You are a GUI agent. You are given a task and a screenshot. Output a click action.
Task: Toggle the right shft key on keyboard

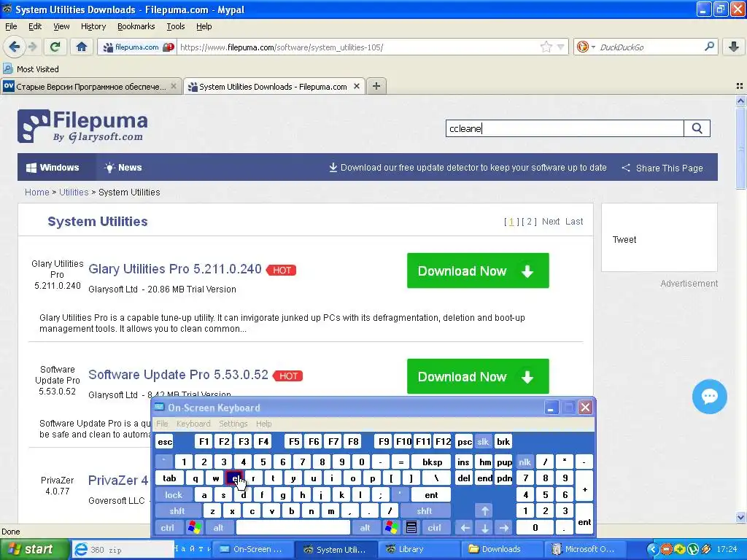425,511
